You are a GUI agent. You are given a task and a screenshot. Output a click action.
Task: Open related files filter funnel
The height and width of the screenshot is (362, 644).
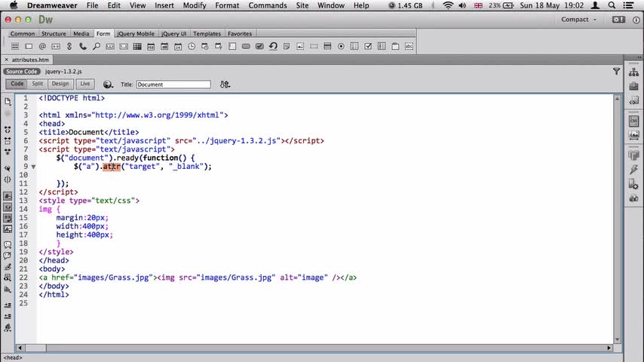(x=616, y=72)
